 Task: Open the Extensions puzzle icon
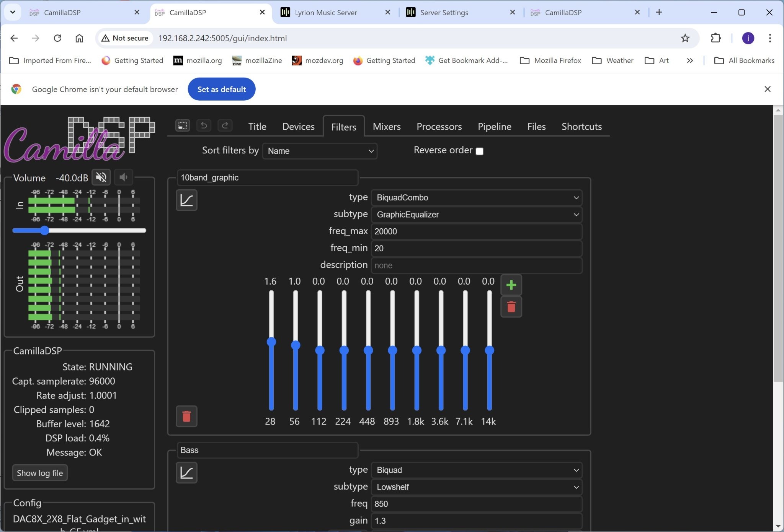tap(715, 38)
